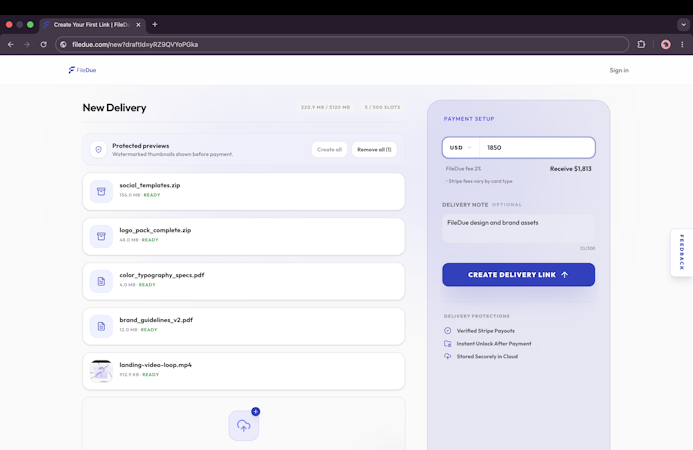The image size is (693, 450).
Task: Select the logo_pack_complete.zip file name
Action: click(155, 230)
